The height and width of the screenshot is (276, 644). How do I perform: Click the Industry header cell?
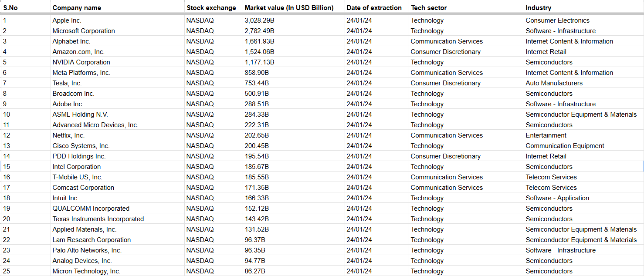[584, 7]
